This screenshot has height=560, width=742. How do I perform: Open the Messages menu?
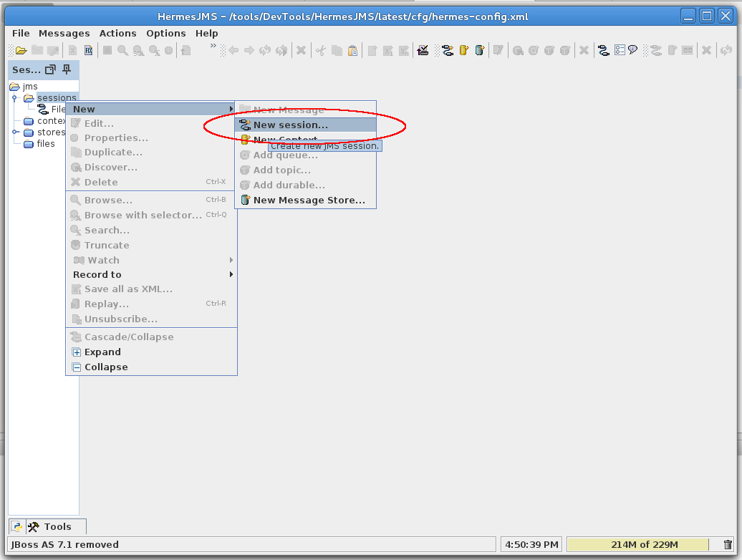[64, 33]
